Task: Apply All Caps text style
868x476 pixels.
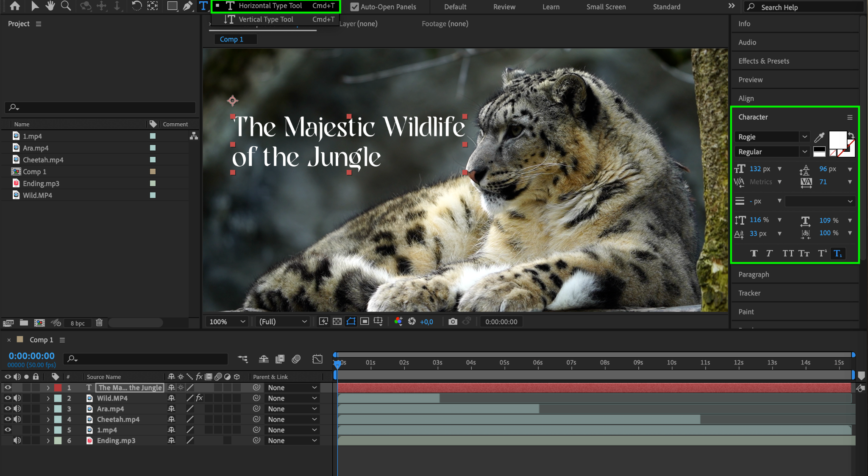Action: (x=788, y=253)
